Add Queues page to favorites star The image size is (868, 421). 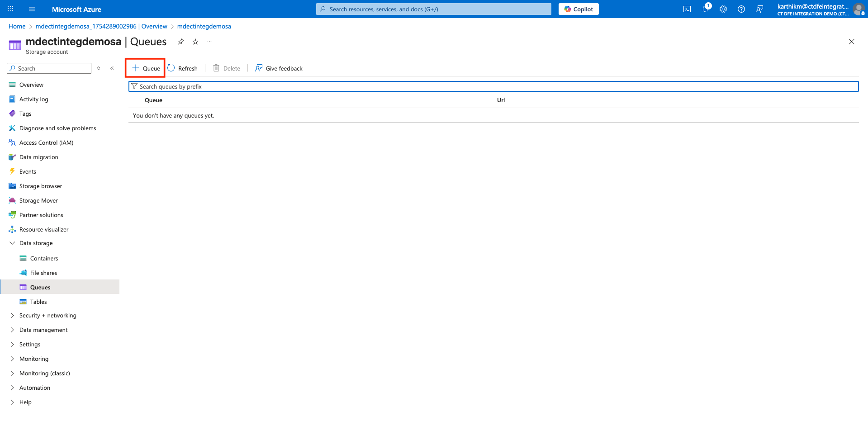click(x=195, y=42)
